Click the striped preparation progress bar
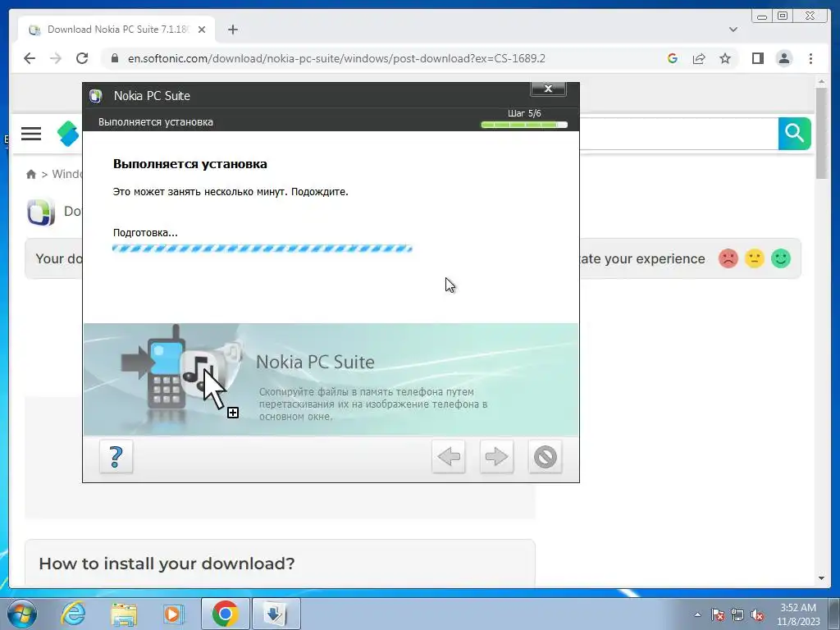 click(262, 248)
